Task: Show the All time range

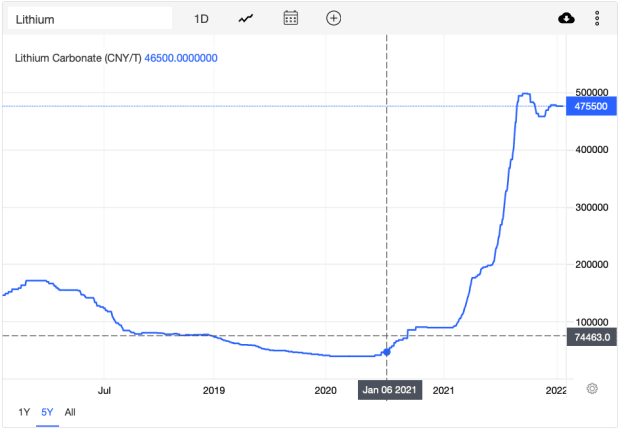Action: click(70, 412)
